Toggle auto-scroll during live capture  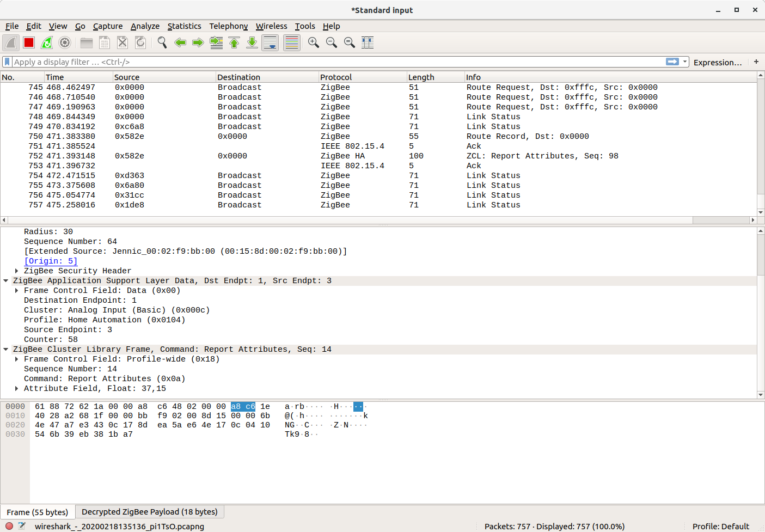click(x=270, y=42)
